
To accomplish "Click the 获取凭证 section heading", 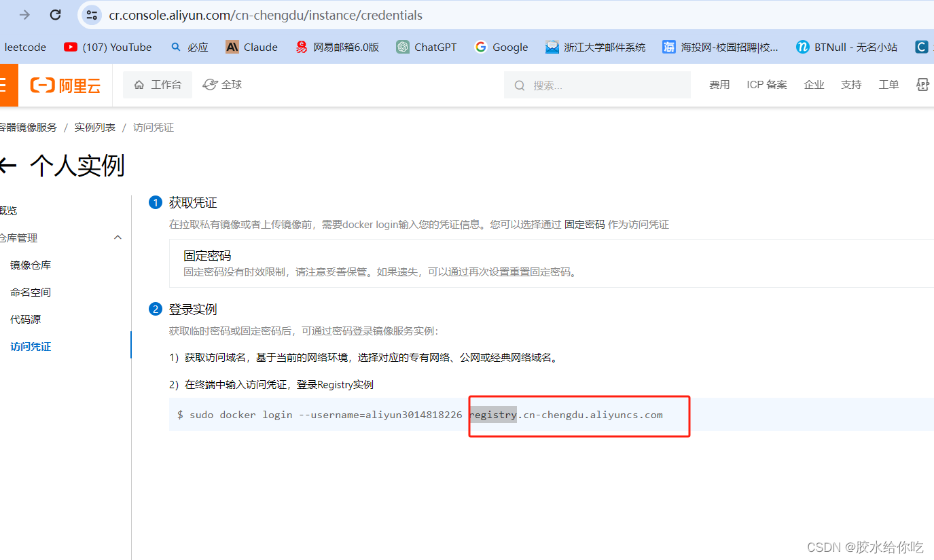I will click(193, 202).
